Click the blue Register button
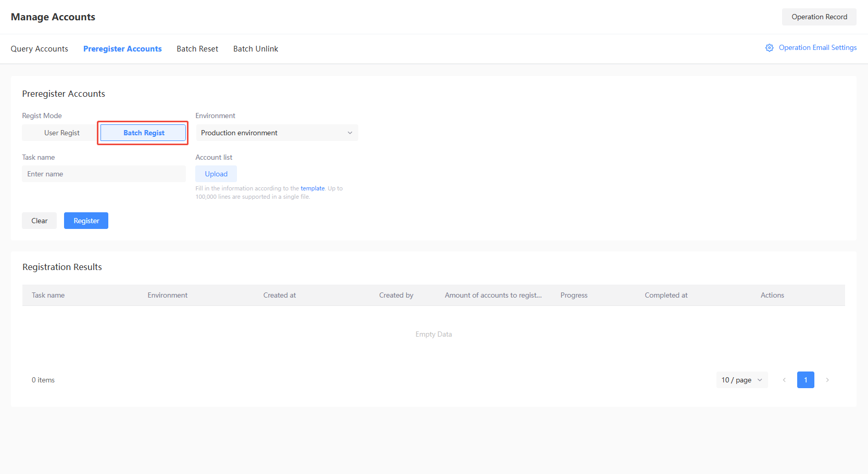Image resolution: width=868 pixels, height=474 pixels. (x=86, y=221)
